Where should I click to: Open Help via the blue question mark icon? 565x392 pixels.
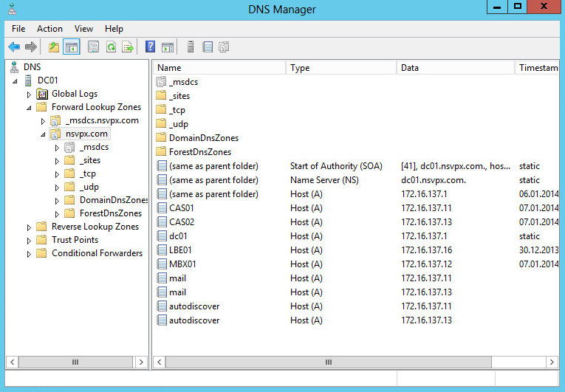point(150,47)
